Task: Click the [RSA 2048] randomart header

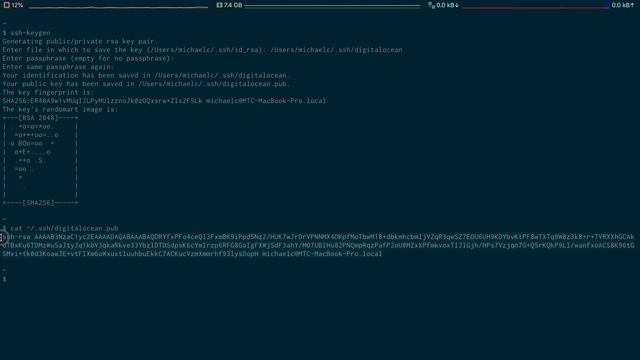Action: 40,118
